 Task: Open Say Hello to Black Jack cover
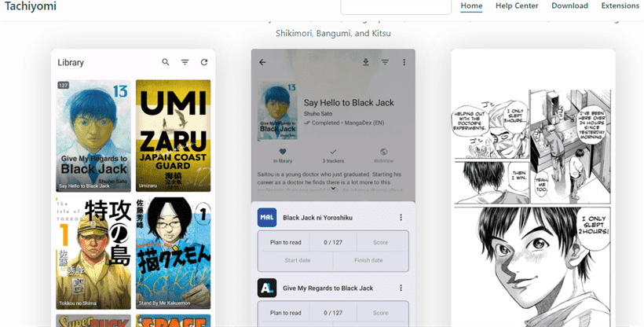click(93, 136)
